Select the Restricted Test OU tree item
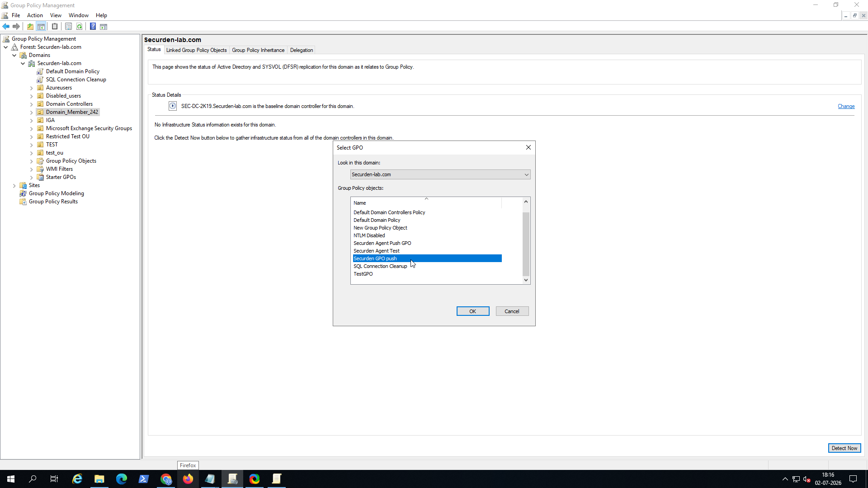The width and height of the screenshot is (868, 488). tap(68, 136)
